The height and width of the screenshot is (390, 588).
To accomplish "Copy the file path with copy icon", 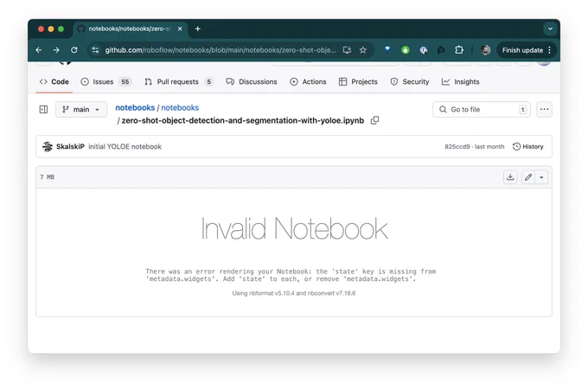I will (x=374, y=120).
